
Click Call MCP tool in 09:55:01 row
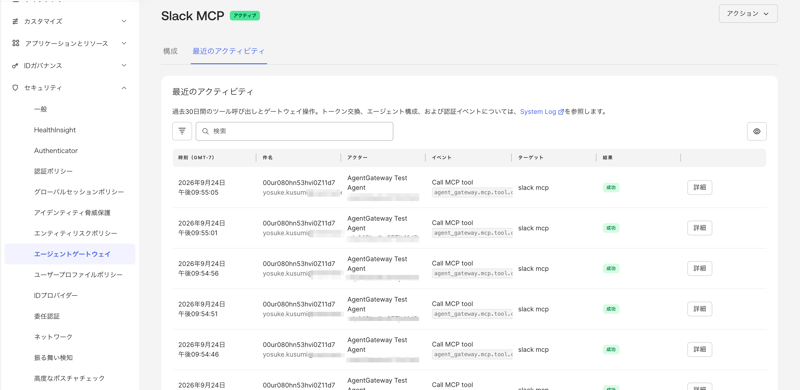[x=453, y=223]
